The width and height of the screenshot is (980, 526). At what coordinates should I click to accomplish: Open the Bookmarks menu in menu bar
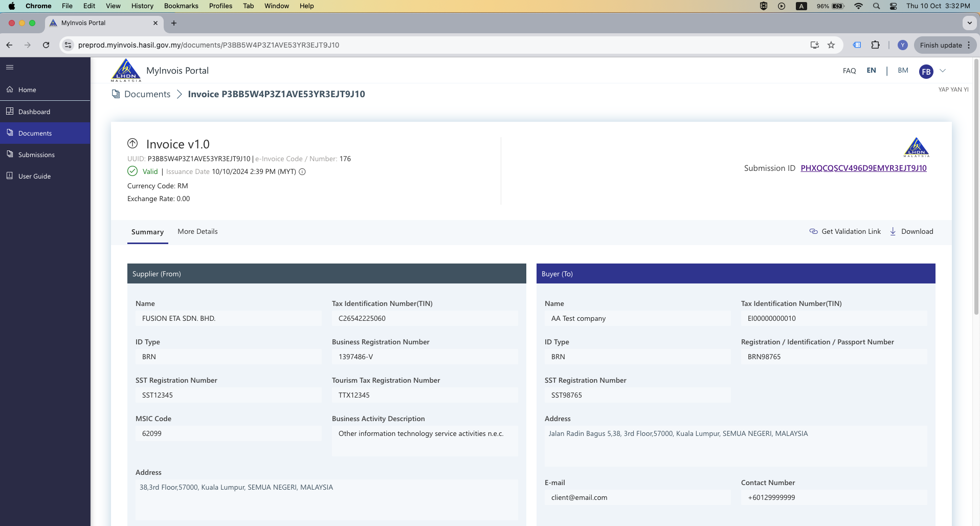(181, 6)
